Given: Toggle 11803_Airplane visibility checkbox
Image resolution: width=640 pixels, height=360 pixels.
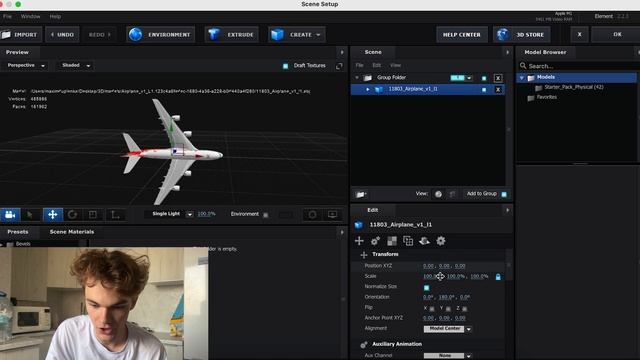Looking at the screenshot, I should (x=484, y=89).
